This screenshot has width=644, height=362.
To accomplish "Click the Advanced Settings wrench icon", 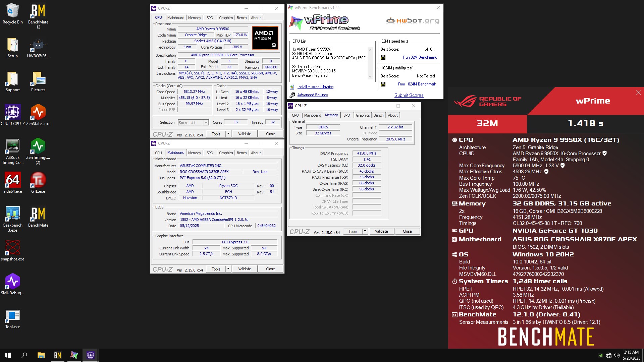I will (292, 95).
